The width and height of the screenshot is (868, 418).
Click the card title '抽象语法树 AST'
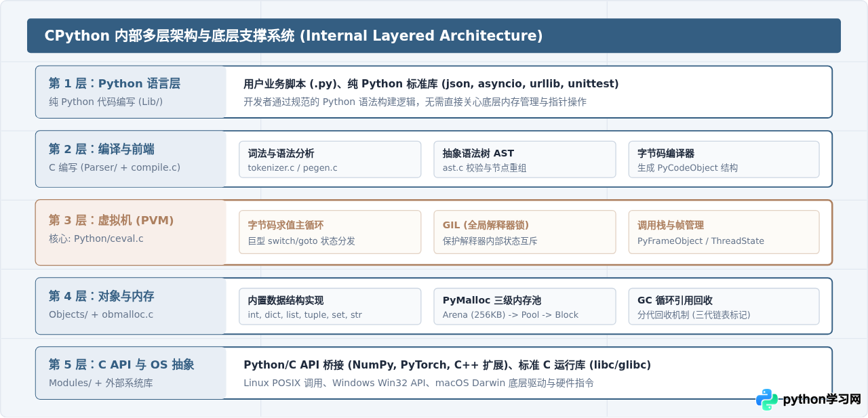(x=478, y=154)
